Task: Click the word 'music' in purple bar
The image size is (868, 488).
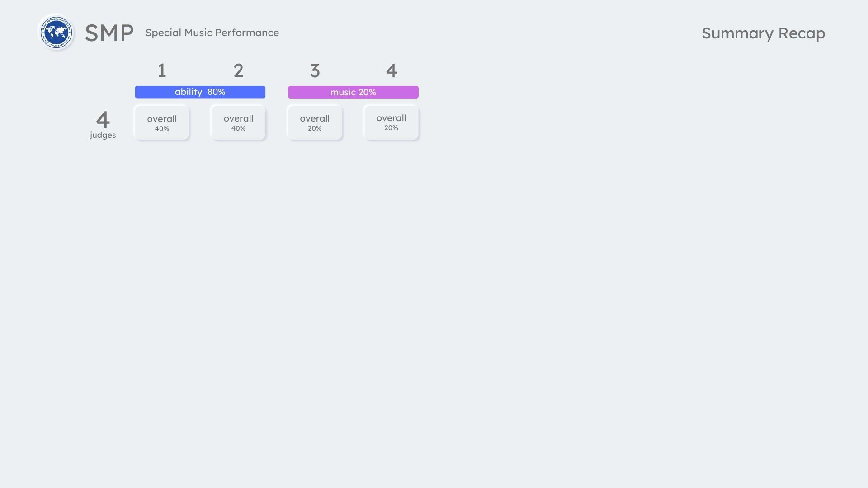Action: 343,92
